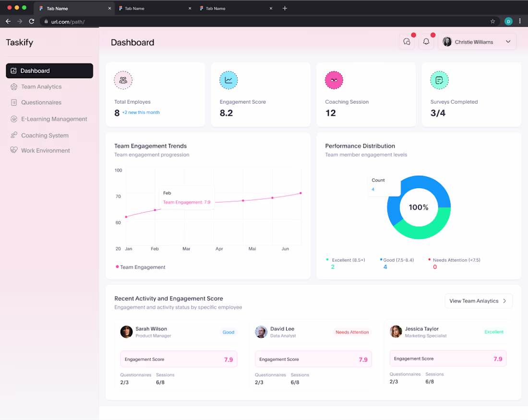This screenshot has height=420, width=528.
Task: Bookmark page with star icon
Action: 492,22
